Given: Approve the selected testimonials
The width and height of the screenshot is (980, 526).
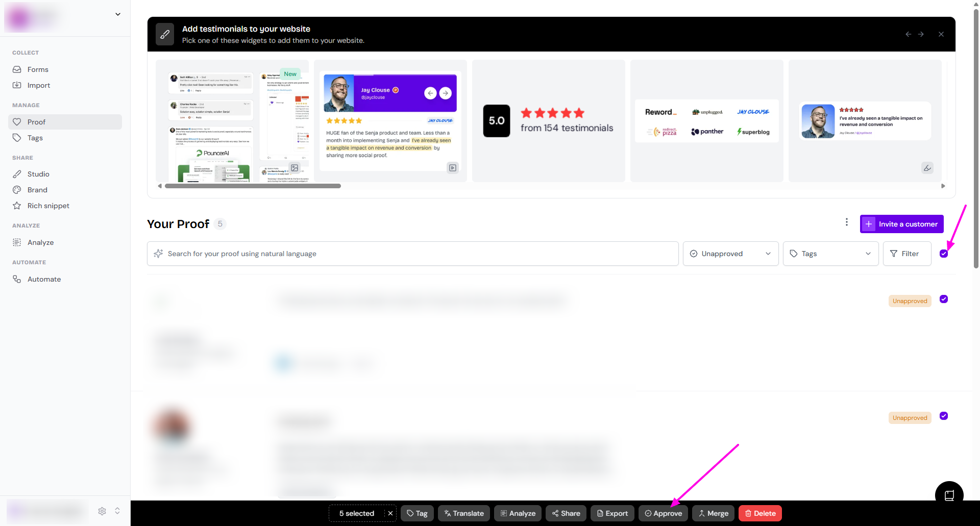Looking at the screenshot, I should [x=663, y=513].
